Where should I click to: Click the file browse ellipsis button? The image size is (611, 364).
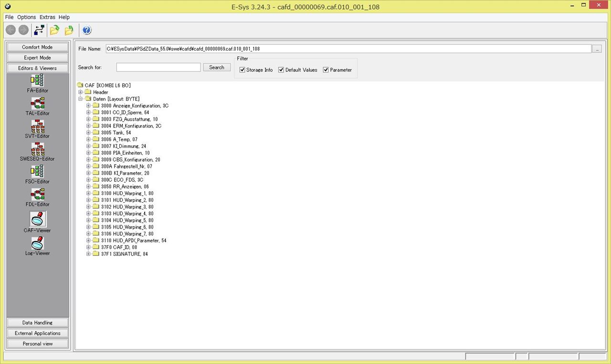point(597,49)
